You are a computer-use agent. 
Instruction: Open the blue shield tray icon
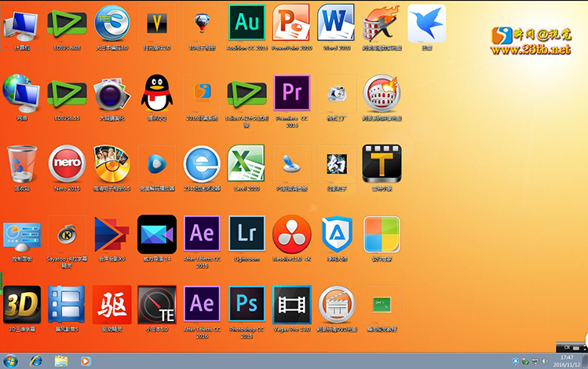pos(516,361)
